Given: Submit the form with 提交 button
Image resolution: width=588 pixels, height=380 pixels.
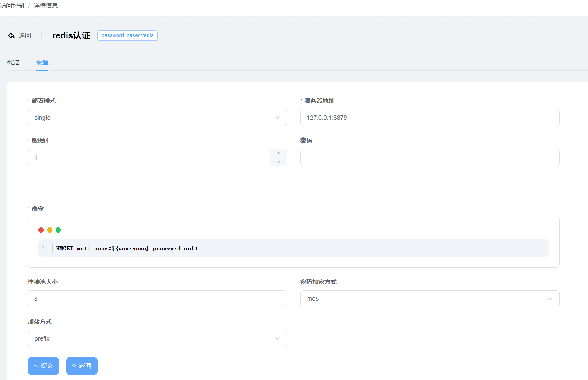Looking at the screenshot, I should (x=43, y=366).
